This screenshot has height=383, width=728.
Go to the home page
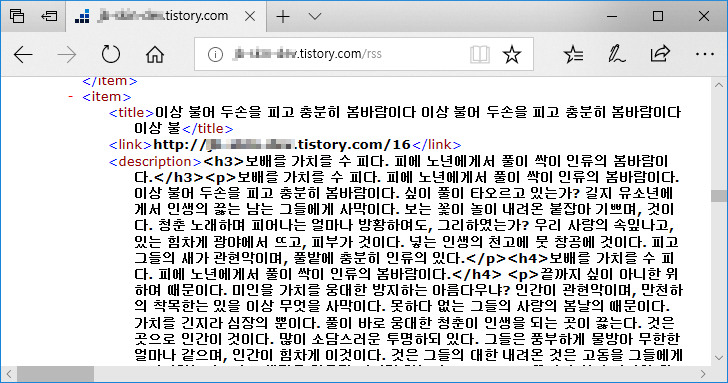pyautogui.click(x=155, y=54)
